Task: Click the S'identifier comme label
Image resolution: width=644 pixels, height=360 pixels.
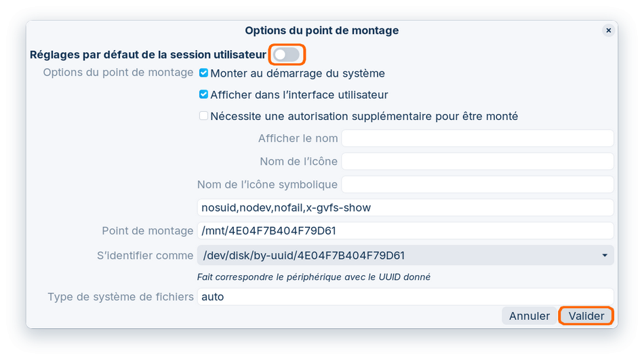Action: pos(145,256)
